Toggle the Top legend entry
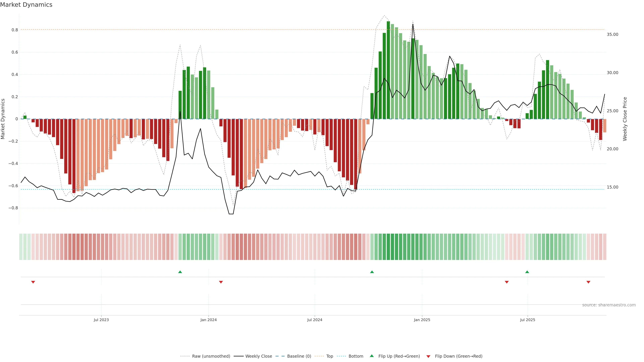This screenshot has width=644, height=362. tap(330, 356)
